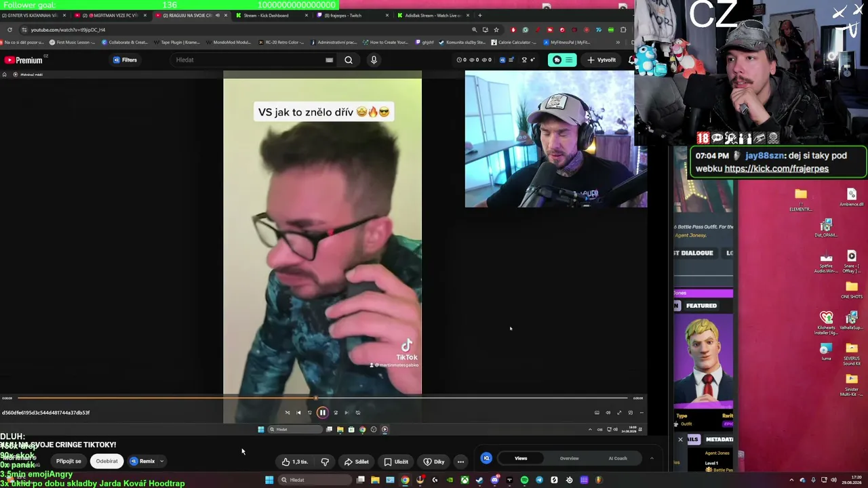Click the YouTube Premium logo
868x488 pixels.
tap(24, 60)
